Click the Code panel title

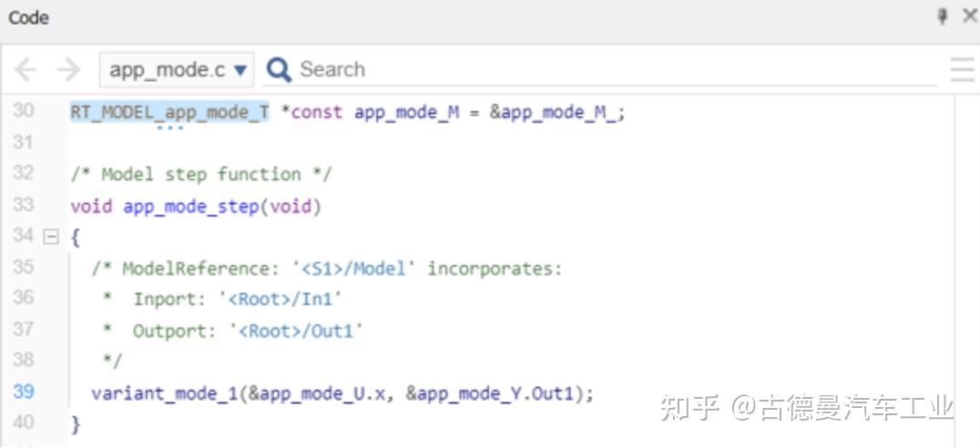(28, 17)
